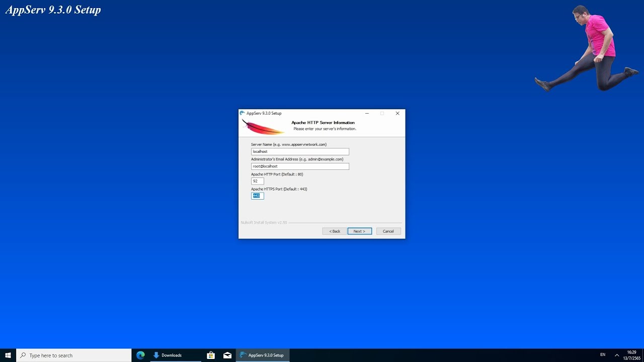Cancel the AppServ installation
Viewport: 644px width, 362px height.
click(388, 231)
